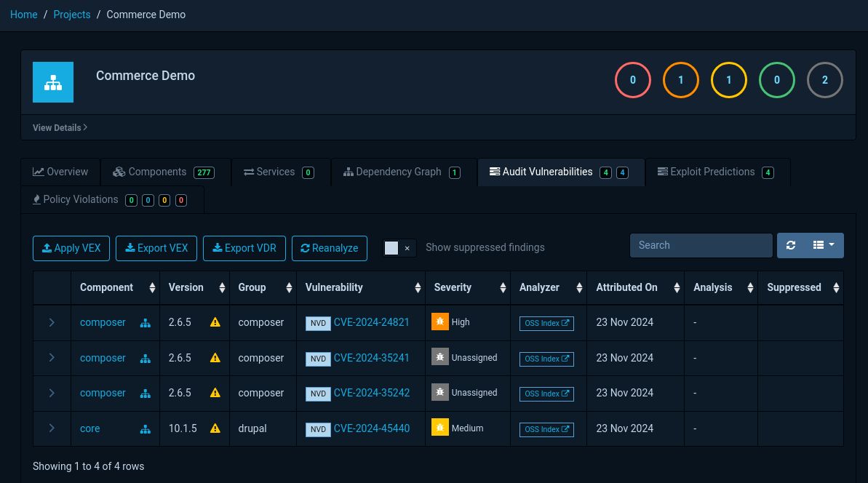Click the CVE-2024-45440 vulnerability link
868x483 pixels.
[x=372, y=428]
